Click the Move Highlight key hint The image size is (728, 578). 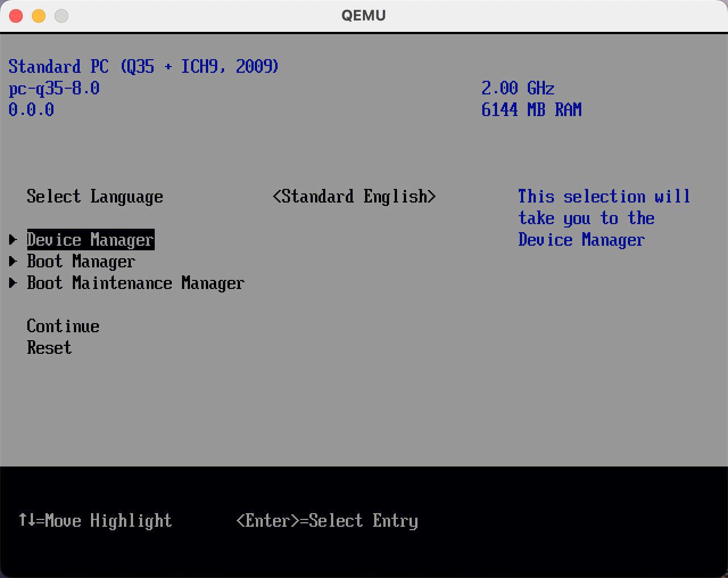(x=95, y=521)
